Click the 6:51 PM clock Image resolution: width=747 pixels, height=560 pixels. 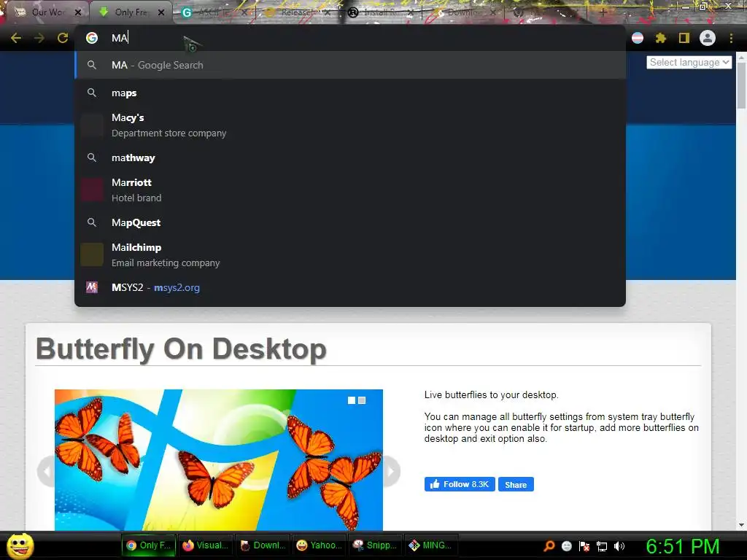point(683,546)
